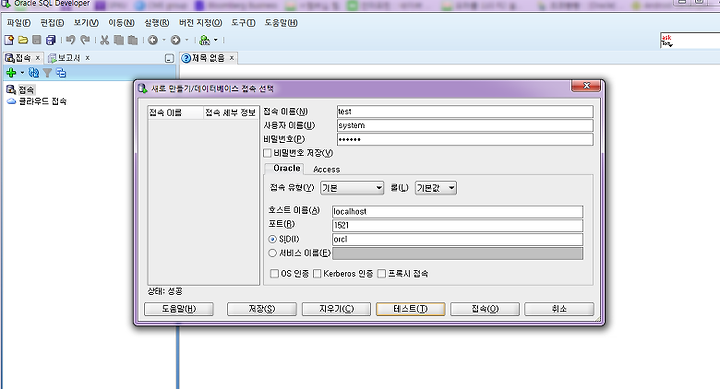Click the Save All toolbar icon

coord(51,40)
